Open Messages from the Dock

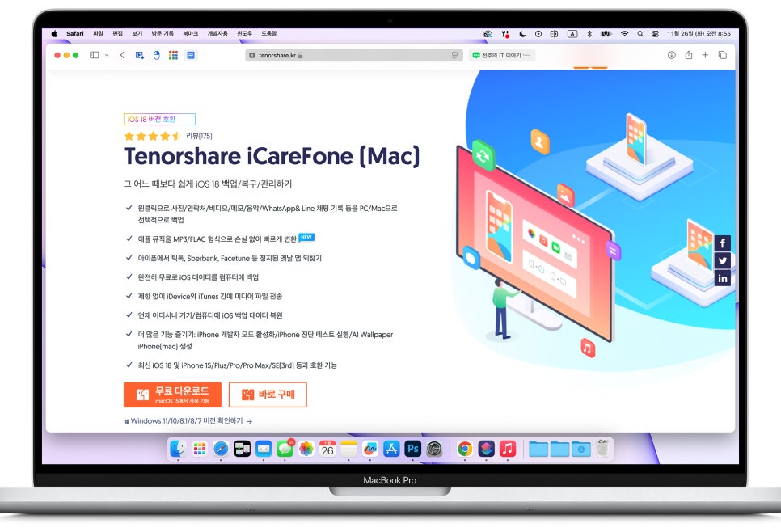(x=285, y=449)
